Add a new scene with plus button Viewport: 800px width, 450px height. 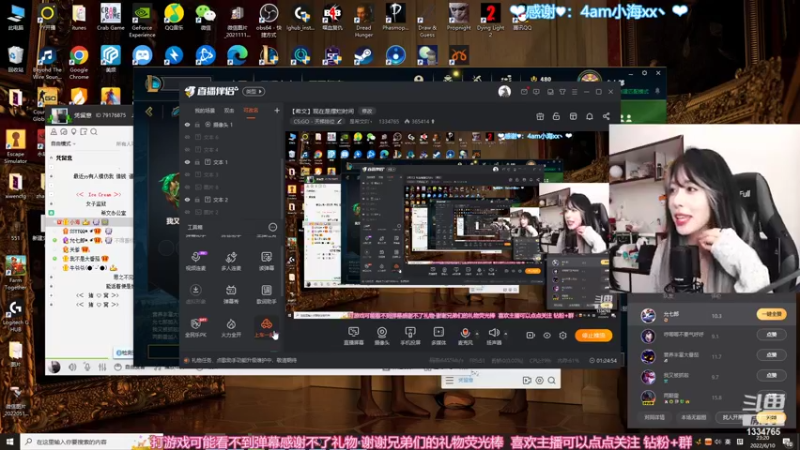pos(277,110)
